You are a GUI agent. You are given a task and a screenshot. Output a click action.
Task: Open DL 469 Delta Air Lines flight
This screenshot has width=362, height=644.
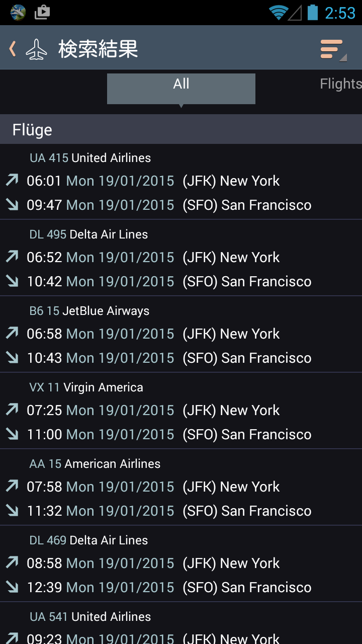pyautogui.click(x=181, y=564)
